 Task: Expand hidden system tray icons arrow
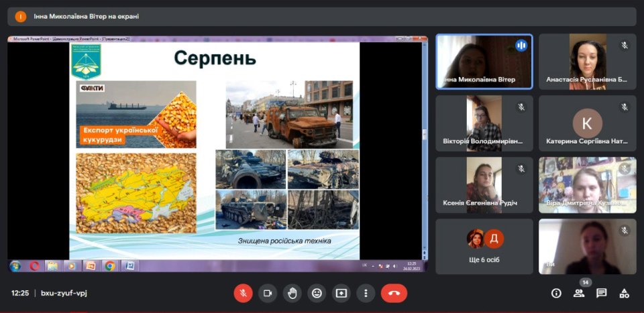pos(373,265)
